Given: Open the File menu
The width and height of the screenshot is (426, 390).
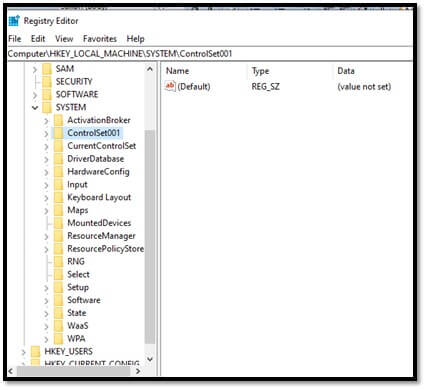Looking at the screenshot, I should (15, 39).
